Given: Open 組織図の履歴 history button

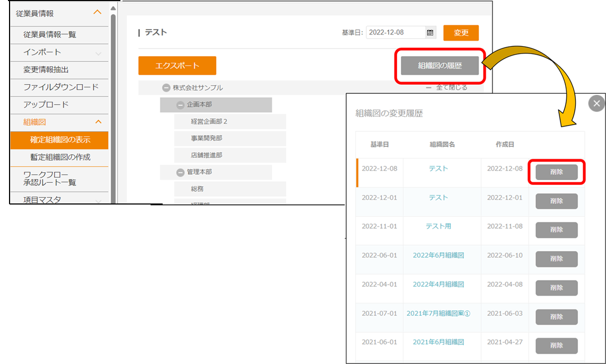Looking at the screenshot, I should pos(440,66).
